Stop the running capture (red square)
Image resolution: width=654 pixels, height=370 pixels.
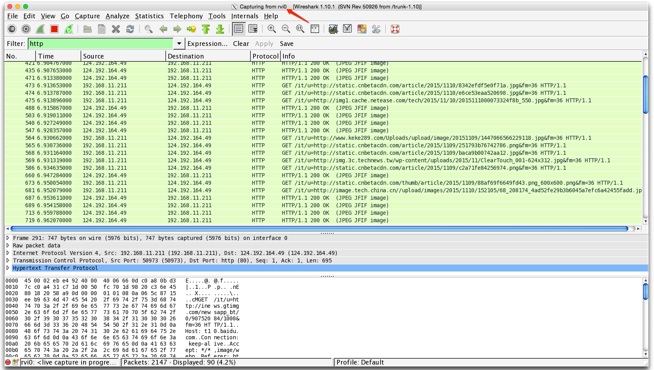(54, 29)
